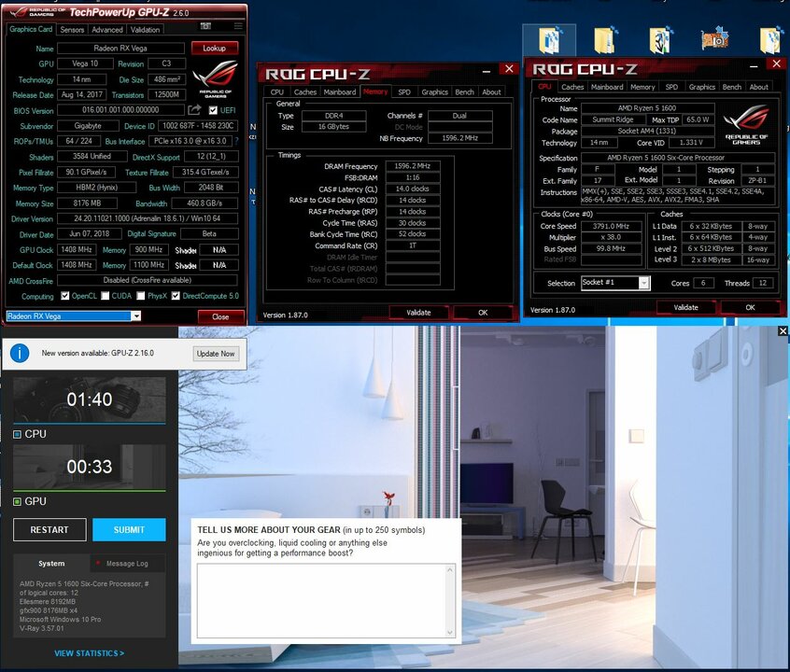Screen dimensions: 790x672
Task: Open the orange graphics card desktop shortcut
Action: [715, 40]
